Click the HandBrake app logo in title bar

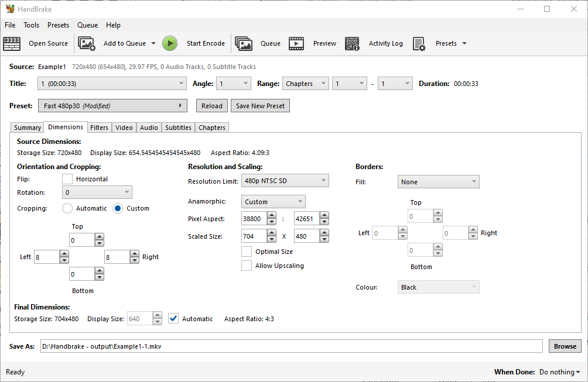click(x=10, y=9)
